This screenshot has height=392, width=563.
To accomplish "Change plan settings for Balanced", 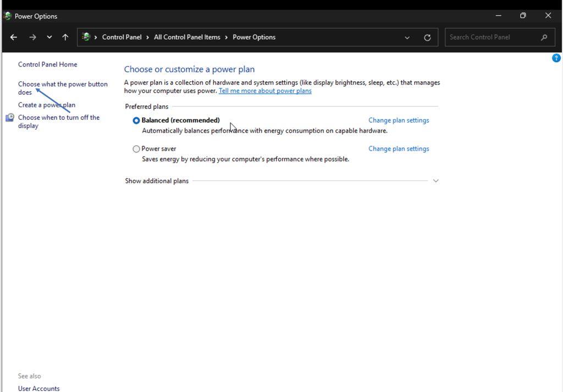I will (399, 120).
